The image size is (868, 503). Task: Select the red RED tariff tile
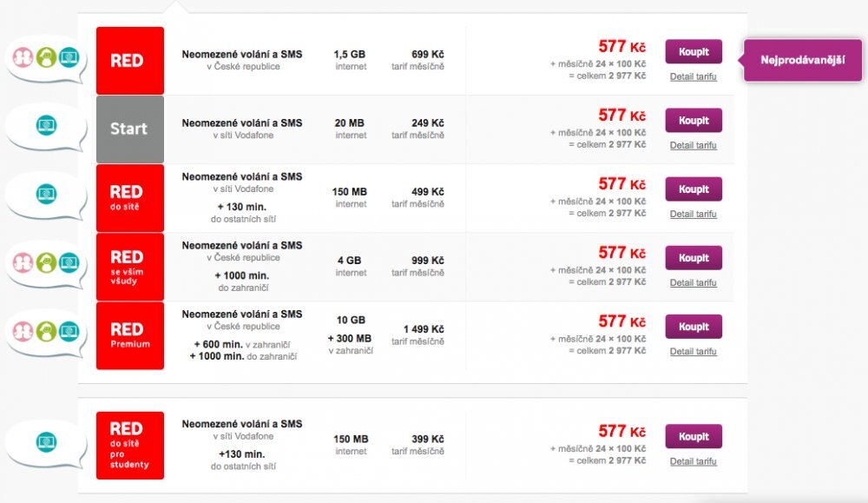[129, 61]
